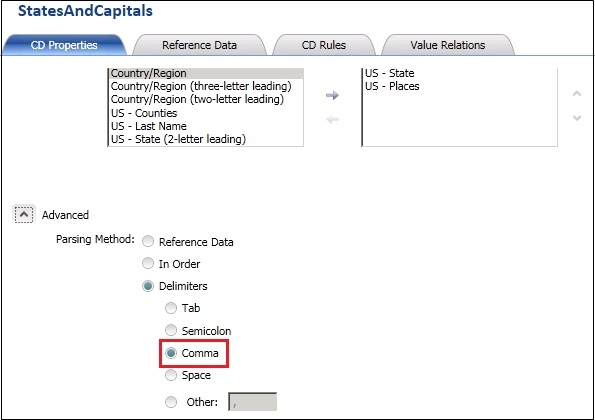Select US - Last Name in the list
Screen dimensions: 595x420
(x=206, y=126)
